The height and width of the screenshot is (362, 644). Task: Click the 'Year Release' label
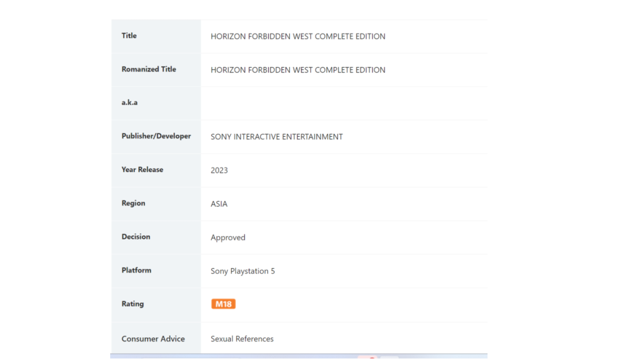142,170
